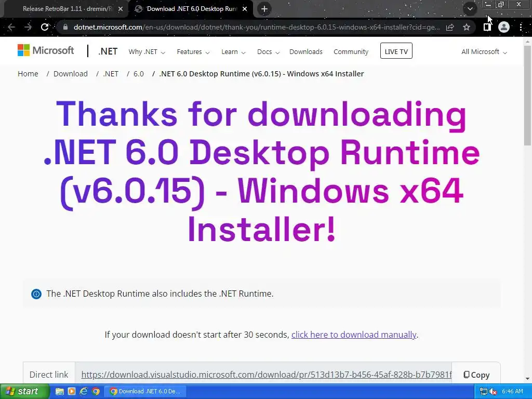Click the 6:46 AM system clock
The image size is (532, 399).
[x=512, y=392]
